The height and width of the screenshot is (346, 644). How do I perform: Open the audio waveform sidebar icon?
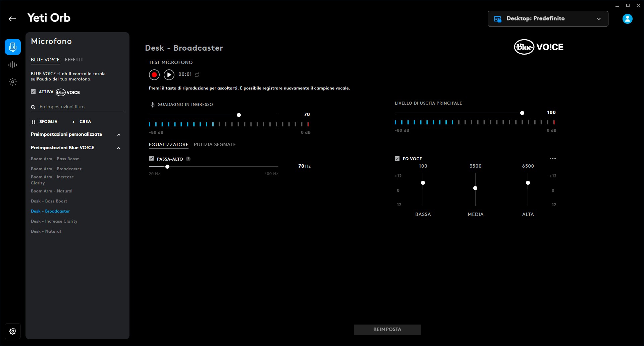point(13,65)
